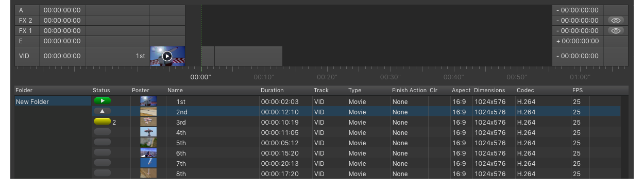
Task: Open Track VID cell for 7th clip
Action: pos(330,163)
